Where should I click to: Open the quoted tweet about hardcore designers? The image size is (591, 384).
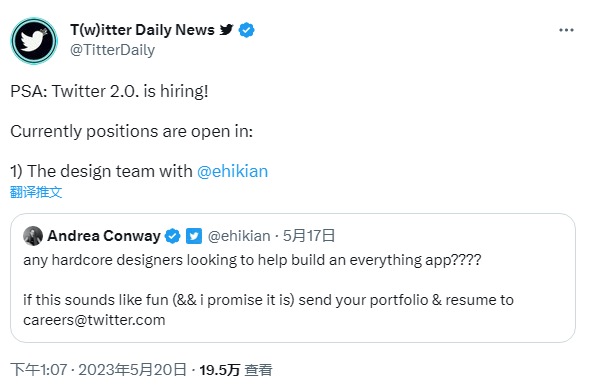(x=293, y=278)
